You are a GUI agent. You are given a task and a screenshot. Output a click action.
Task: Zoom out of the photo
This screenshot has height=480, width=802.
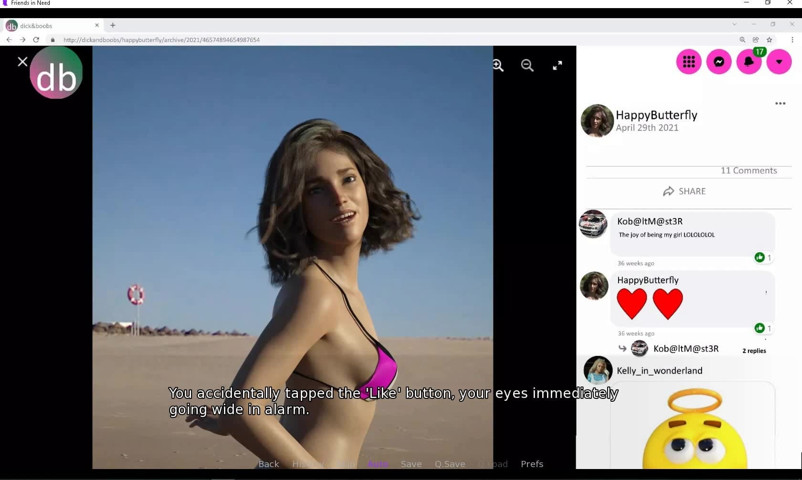[527, 66]
